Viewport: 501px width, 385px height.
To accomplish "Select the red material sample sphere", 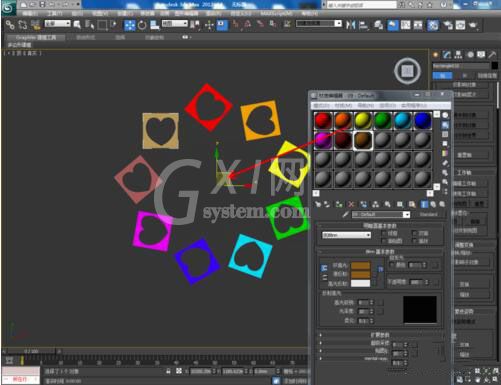I will (323, 120).
